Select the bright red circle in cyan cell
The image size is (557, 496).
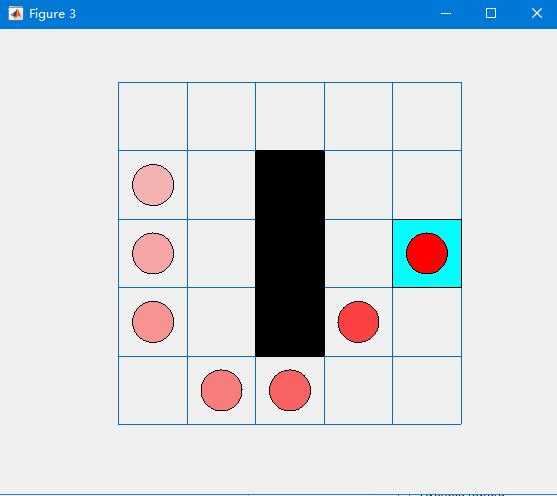coord(427,253)
